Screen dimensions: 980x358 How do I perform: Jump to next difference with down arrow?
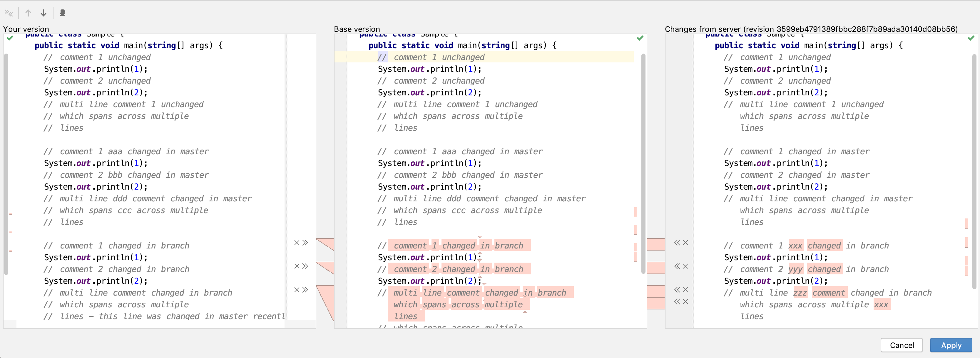click(44, 13)
